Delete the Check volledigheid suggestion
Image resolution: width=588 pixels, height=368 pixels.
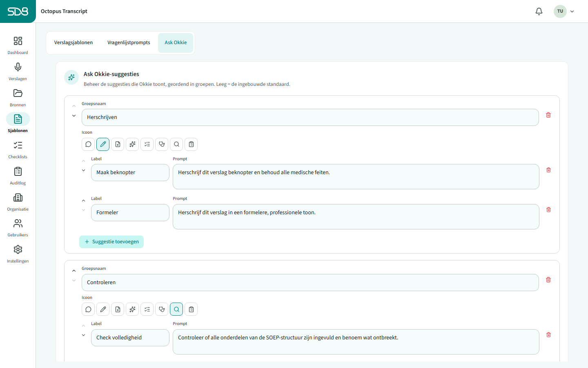548,334
